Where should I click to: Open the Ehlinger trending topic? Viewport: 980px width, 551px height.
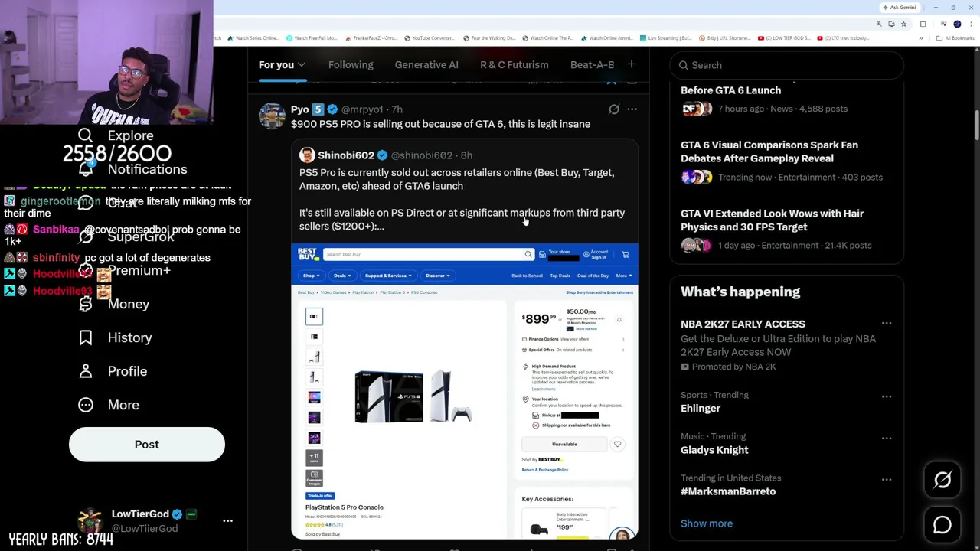click(x=701, y=409)
